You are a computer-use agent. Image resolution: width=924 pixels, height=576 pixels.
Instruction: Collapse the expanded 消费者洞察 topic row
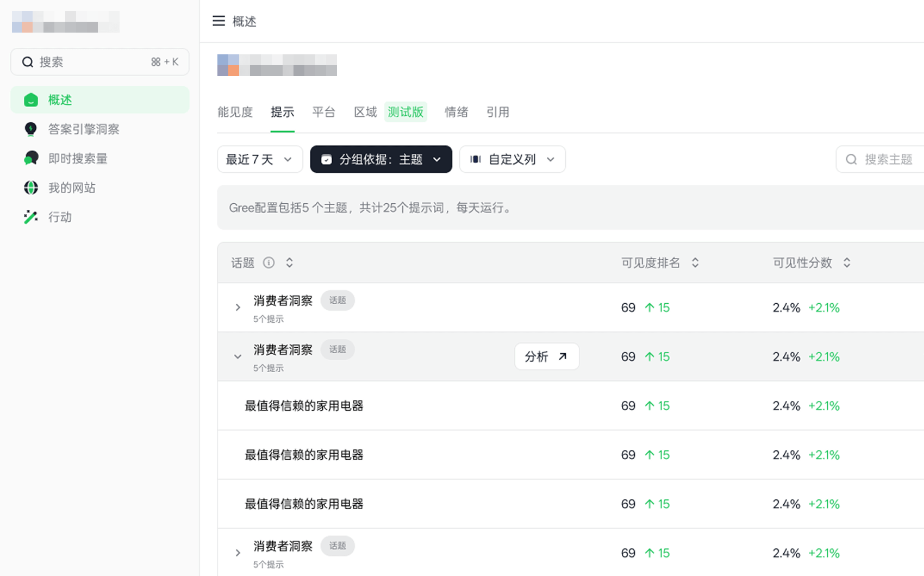pyautogui.click(x=238, y=357)
